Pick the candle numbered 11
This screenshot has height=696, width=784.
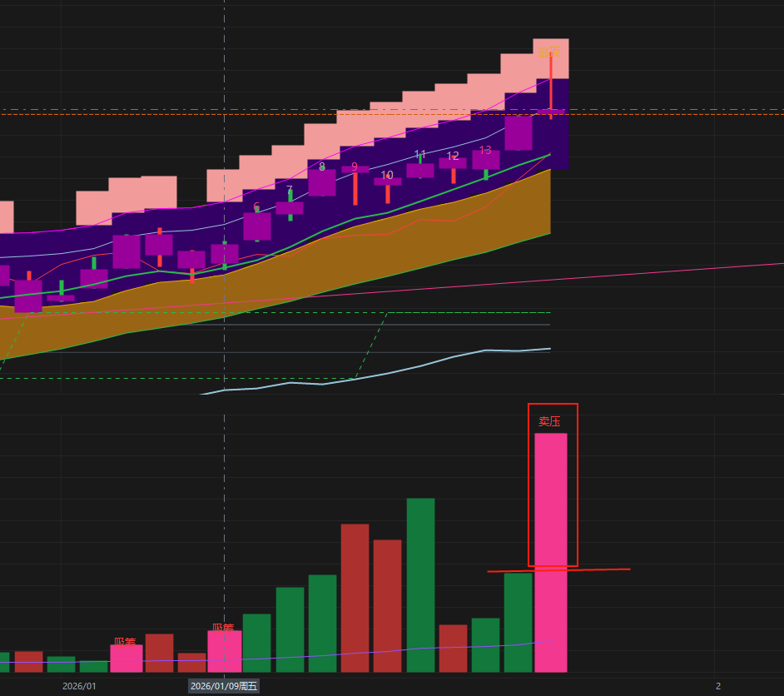click(420, 170)
